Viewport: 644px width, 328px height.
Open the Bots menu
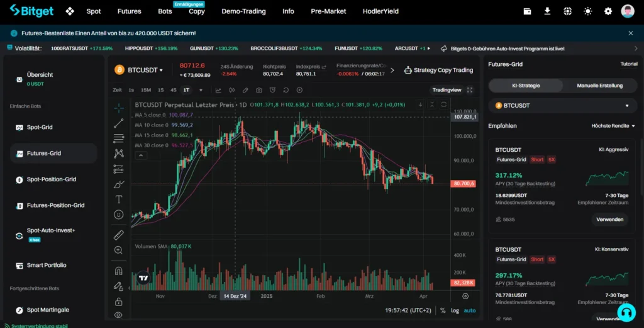pos(165,11)
